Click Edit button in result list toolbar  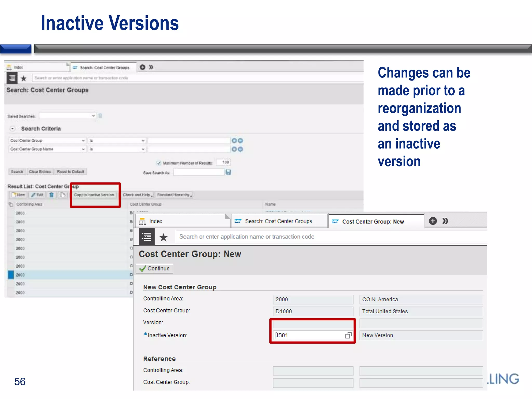[x=37, y=195]
